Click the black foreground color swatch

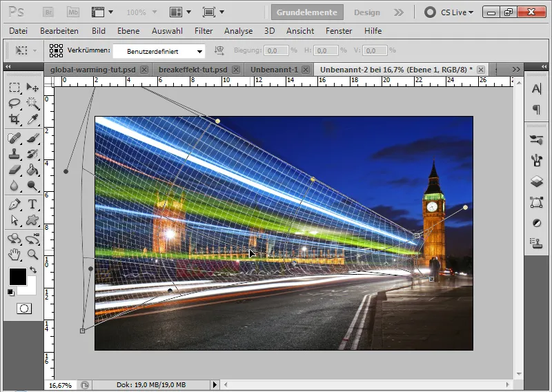click(18, 277)
